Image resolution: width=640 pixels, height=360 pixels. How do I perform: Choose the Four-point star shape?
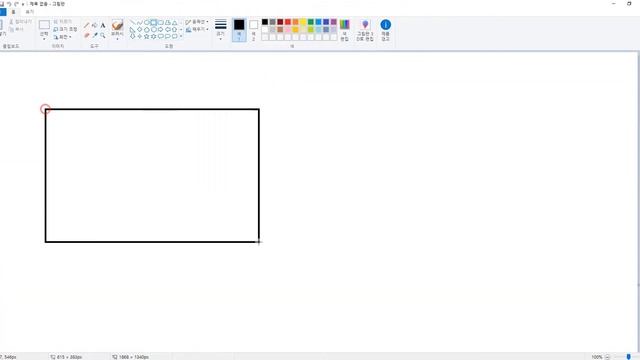click(140, 36)
